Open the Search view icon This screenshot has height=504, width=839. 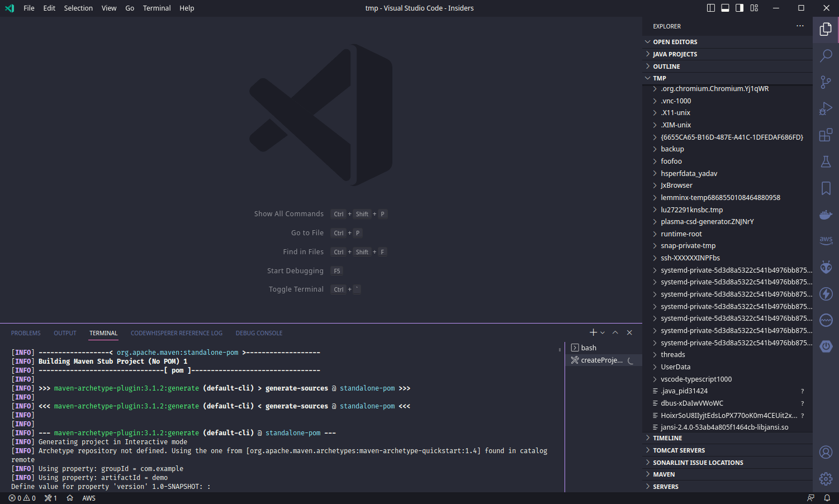(x=826, y=55)
